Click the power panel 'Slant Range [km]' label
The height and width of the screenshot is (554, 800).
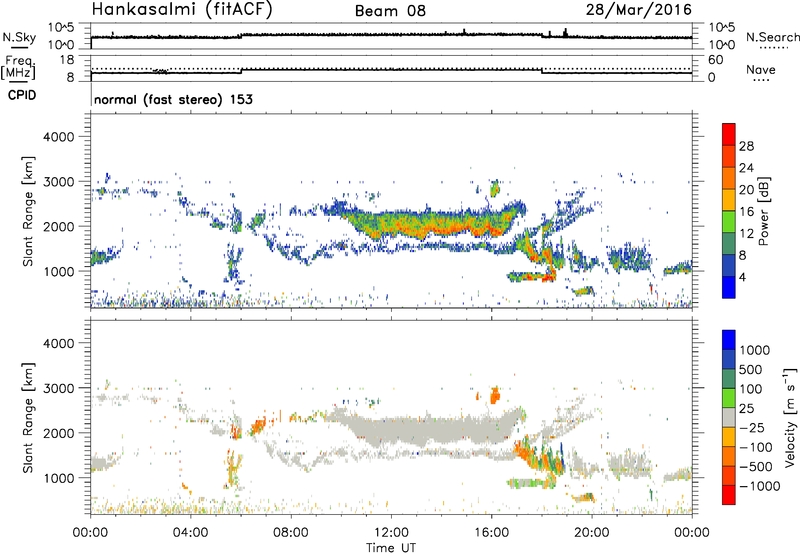pyautogui.click(x=28, y=211)
